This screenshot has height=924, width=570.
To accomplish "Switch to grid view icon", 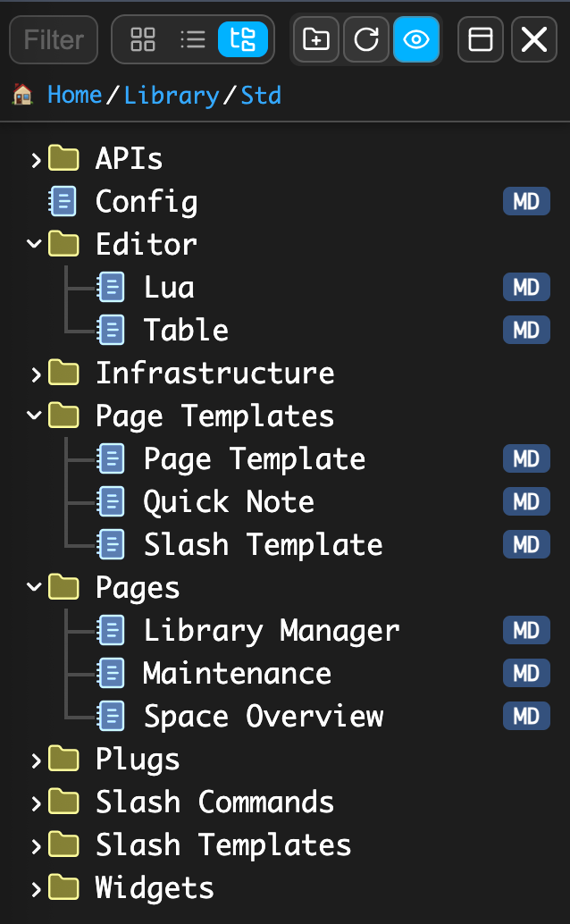I will pyautogui.click(x=143, y=39).
